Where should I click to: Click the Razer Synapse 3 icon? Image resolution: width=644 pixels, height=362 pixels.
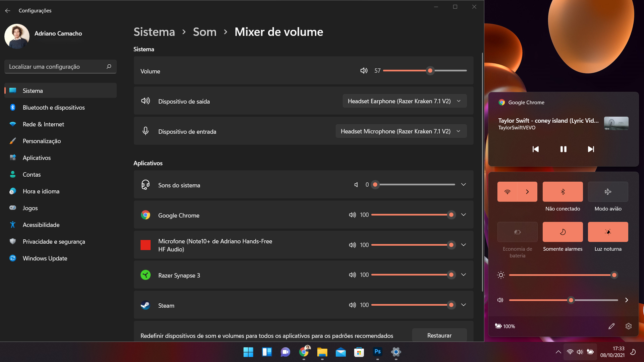(146, 275)
